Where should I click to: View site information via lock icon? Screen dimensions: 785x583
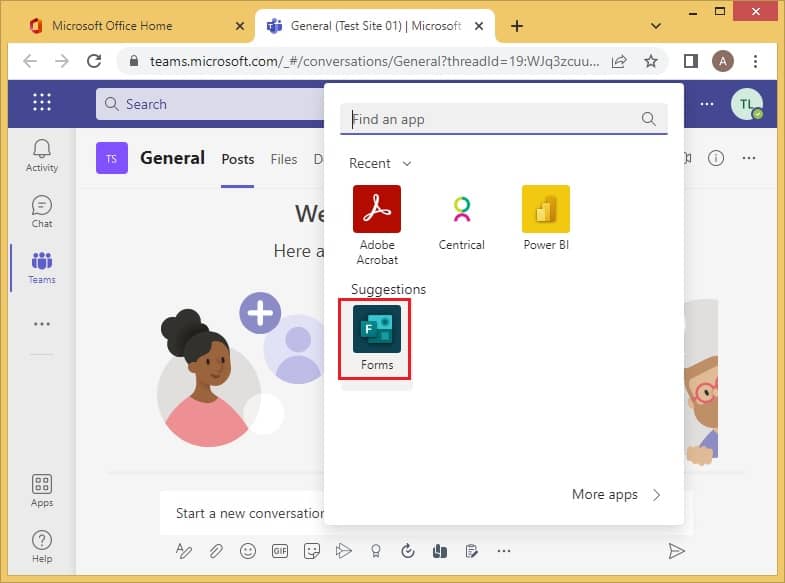coord(133,61)
